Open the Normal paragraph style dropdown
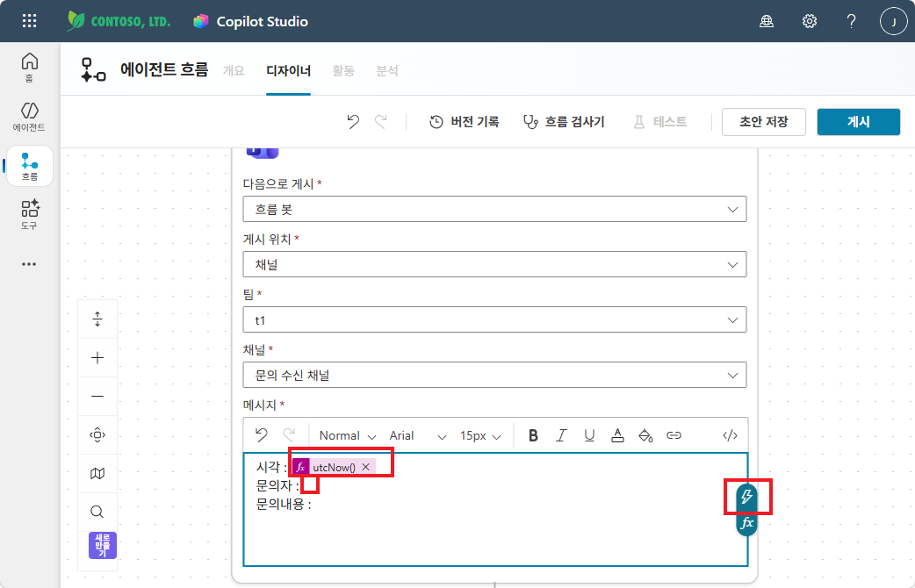The image size is (915, 588). click(347, 436)
